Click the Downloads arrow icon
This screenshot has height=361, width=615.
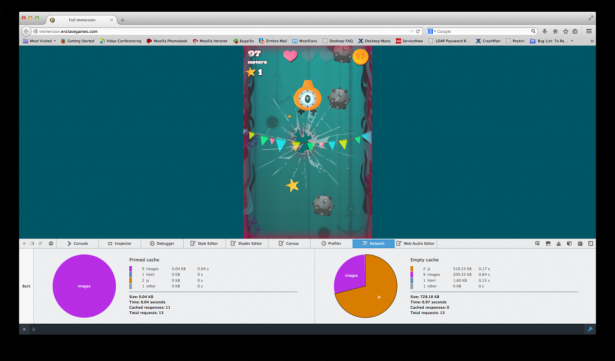point(544,31)
